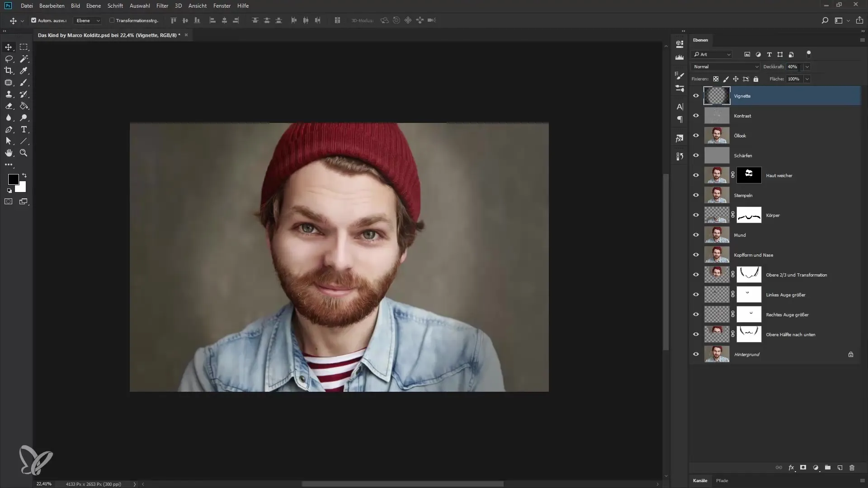
Task: Hide the Hintergrund layer
Action: point(696,354)
